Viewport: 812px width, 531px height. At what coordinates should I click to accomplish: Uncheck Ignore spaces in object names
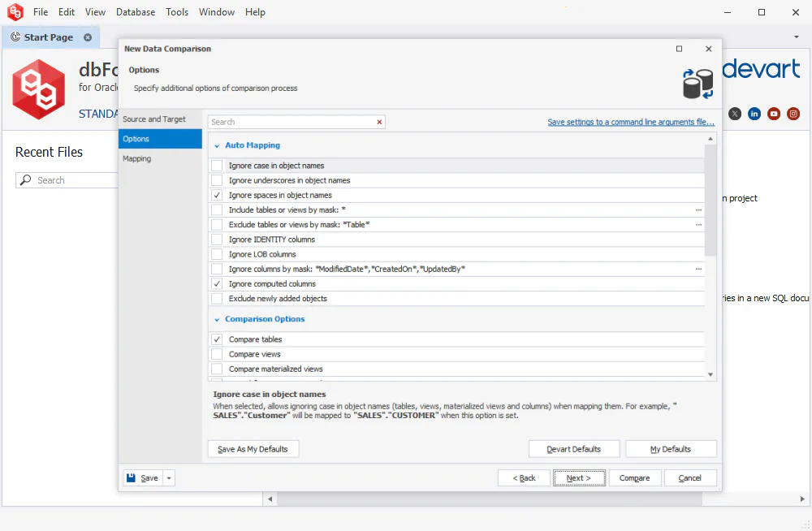[x=217, y=196]
